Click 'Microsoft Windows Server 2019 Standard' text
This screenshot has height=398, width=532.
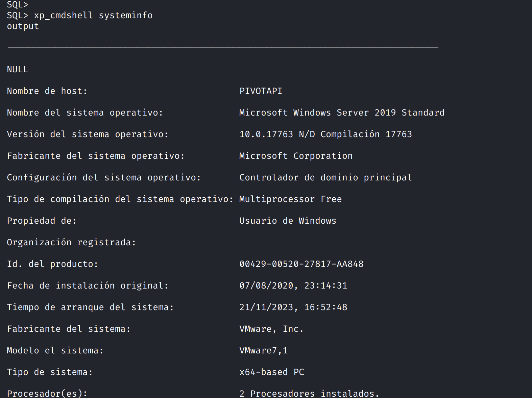[342, 113]
